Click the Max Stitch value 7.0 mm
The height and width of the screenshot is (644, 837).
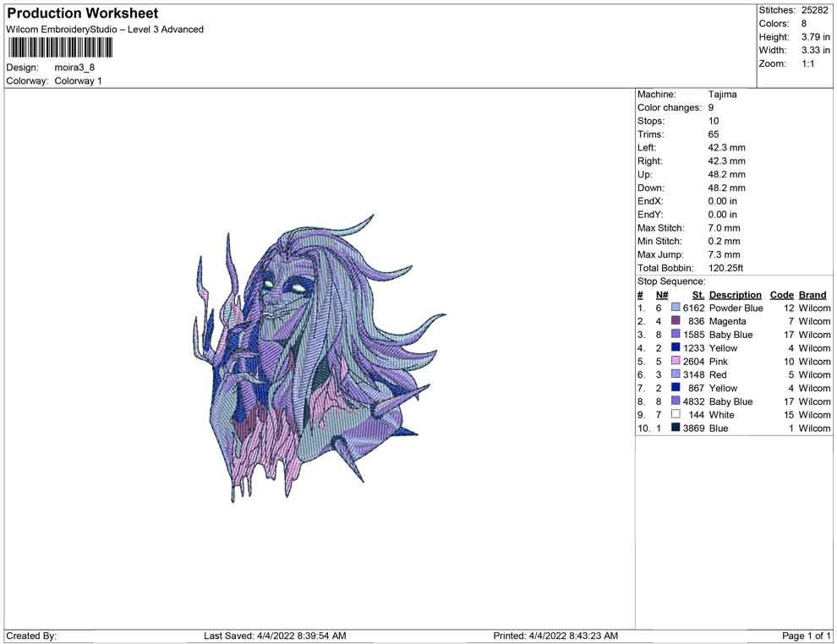point(724,227)
